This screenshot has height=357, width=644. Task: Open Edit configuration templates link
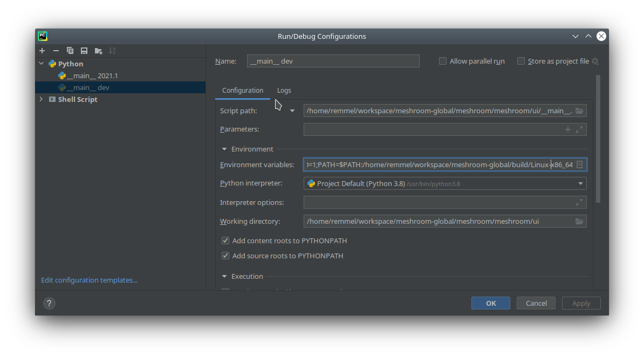click(x=89, y=280)
